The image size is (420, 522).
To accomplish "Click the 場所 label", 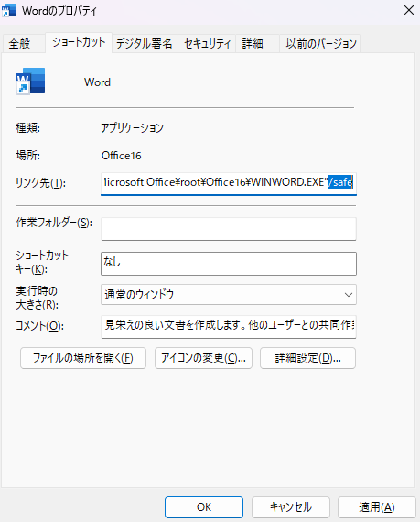I will [x=28, y=156].
